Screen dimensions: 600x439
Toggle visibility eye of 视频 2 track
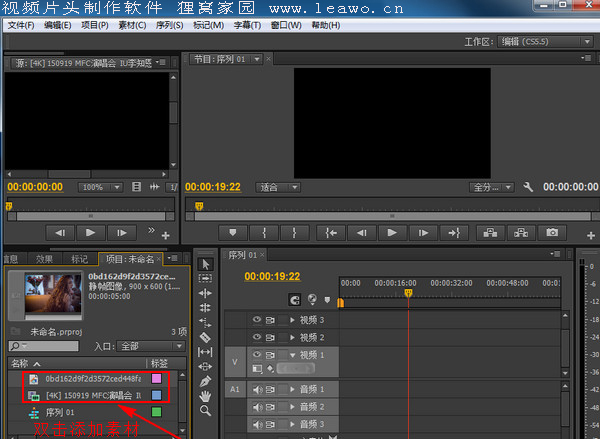(257, 337)
